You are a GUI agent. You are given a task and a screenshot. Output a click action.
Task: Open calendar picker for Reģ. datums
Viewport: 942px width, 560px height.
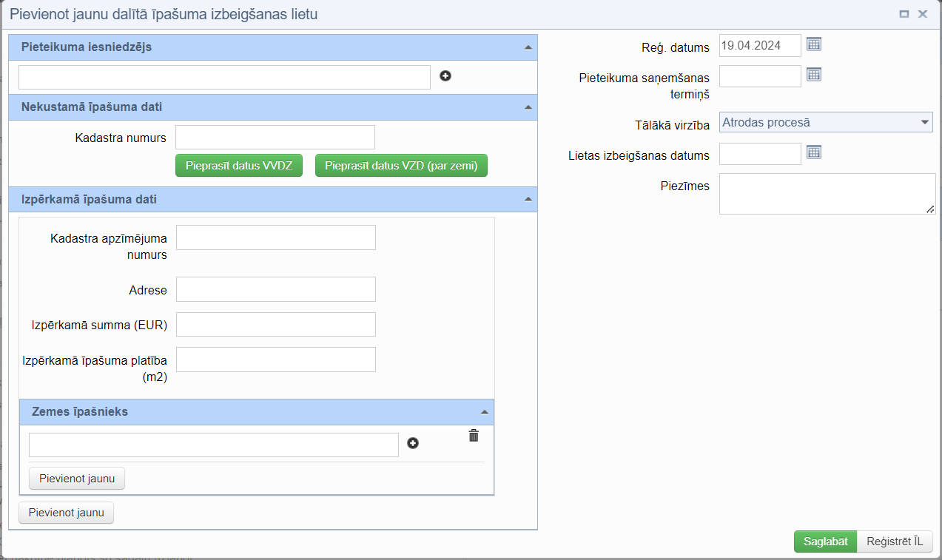(x=814, y=44)
